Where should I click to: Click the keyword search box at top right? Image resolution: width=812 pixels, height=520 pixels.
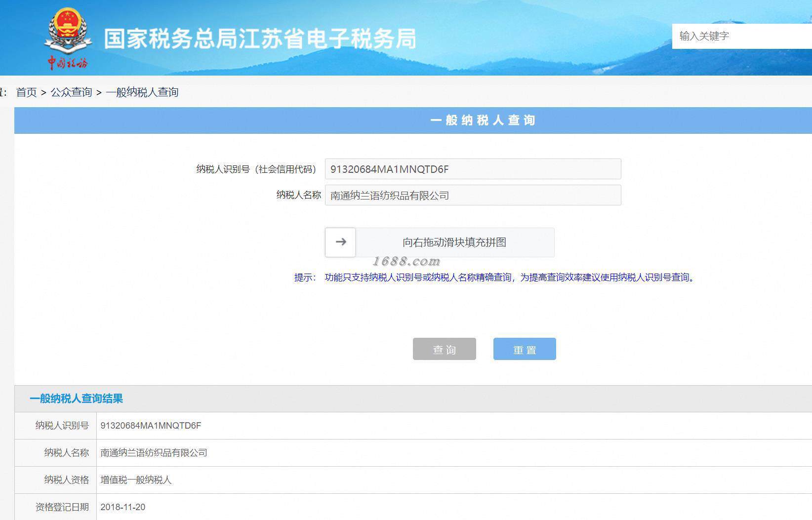tap(742, 36)
